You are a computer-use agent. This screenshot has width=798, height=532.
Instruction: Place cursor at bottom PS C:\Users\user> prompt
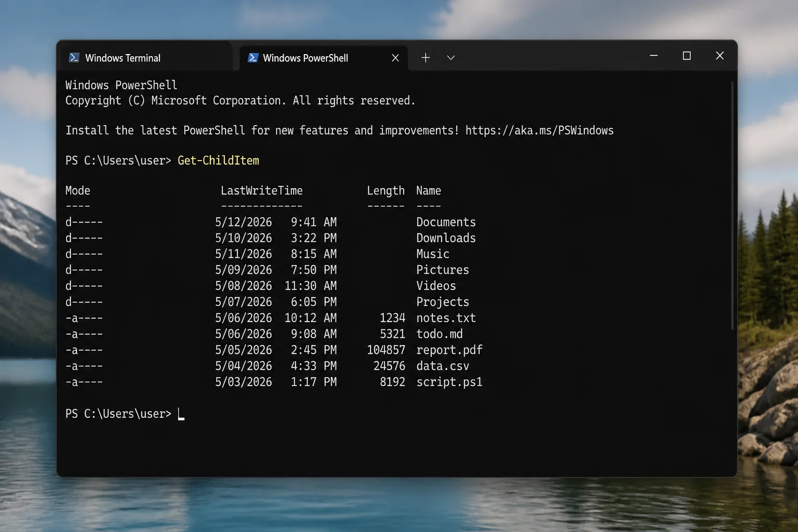click(181, 414)
